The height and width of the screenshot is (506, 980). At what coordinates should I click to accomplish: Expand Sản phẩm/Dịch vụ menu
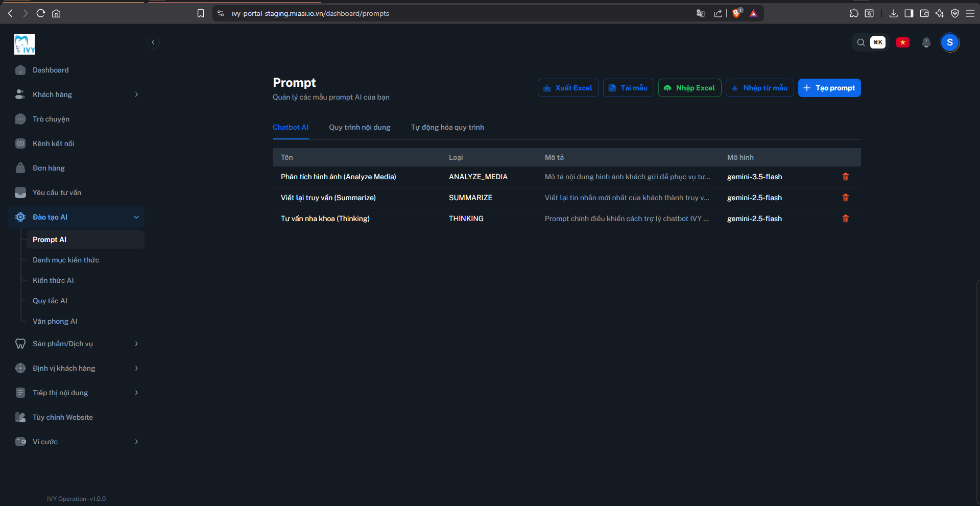77,344
